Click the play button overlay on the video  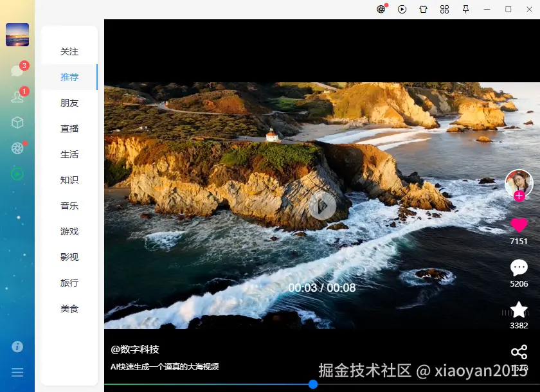pyautogui.click(x=321, y=207)
